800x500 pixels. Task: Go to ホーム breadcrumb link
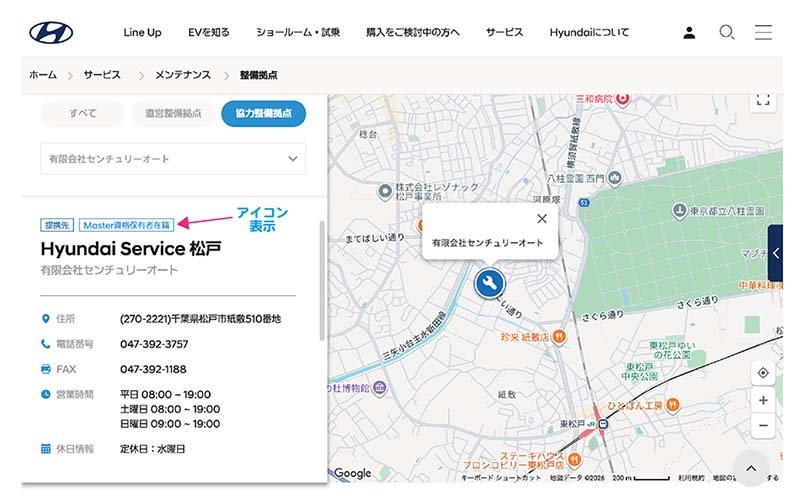point(43,75)
